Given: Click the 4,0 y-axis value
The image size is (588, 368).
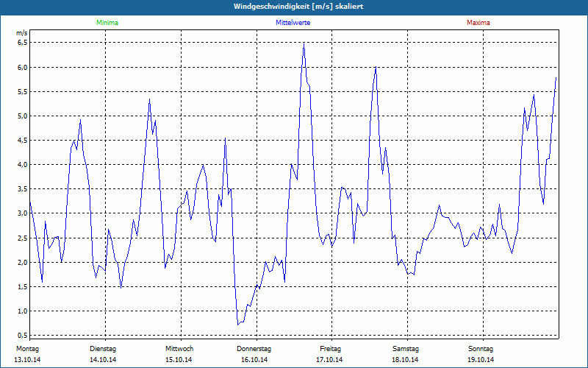Looking at the screenshot, I should 23,164.
